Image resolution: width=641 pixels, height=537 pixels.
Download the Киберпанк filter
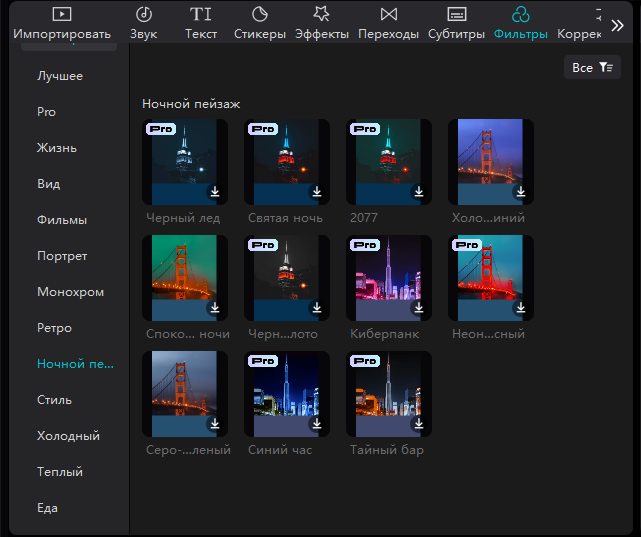[419, 308]
